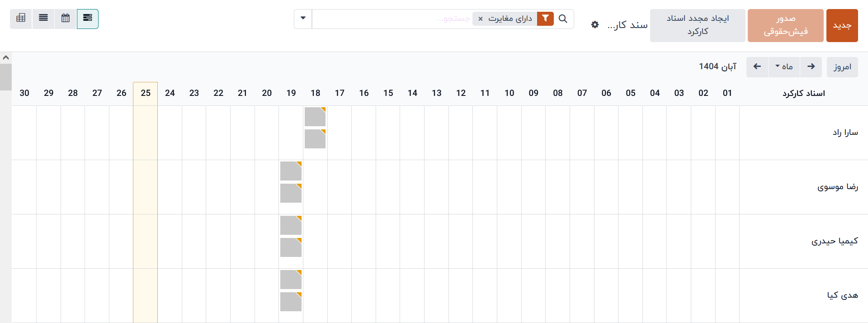Open the gear settings menu
Image resolution: width=868 pixels, height=323 pixels.
(595, 25)
